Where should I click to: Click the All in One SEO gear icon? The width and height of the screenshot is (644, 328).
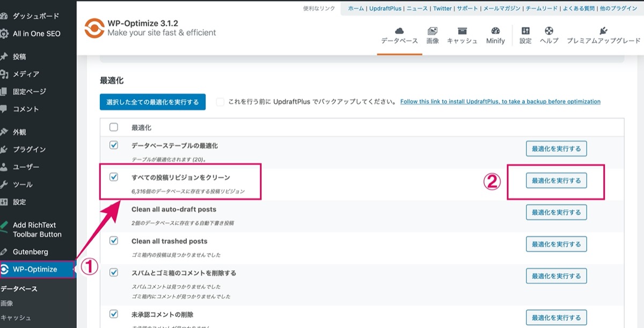coord(4,34)
